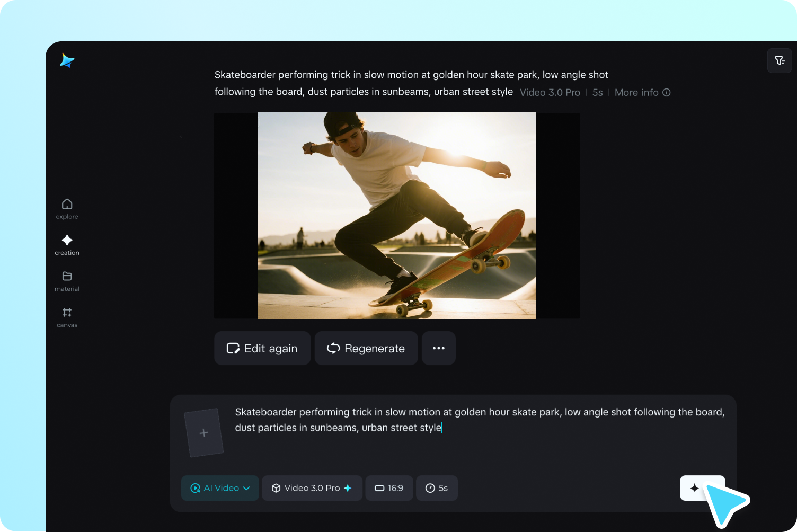Click the 16:9 aspect ratio chip

[389, 488]
